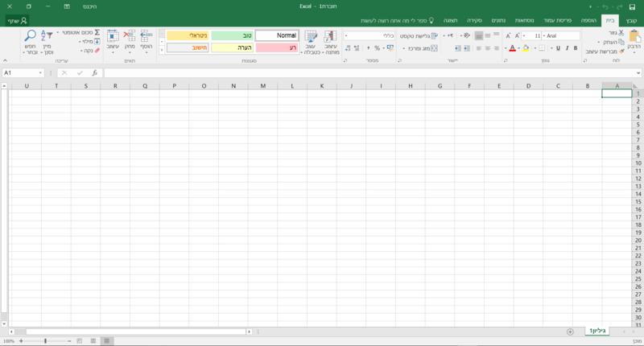The height and width of the screenshot is (346, 644).
Task: Click the AutoSum sigma icon
Action: pos(97,32)
